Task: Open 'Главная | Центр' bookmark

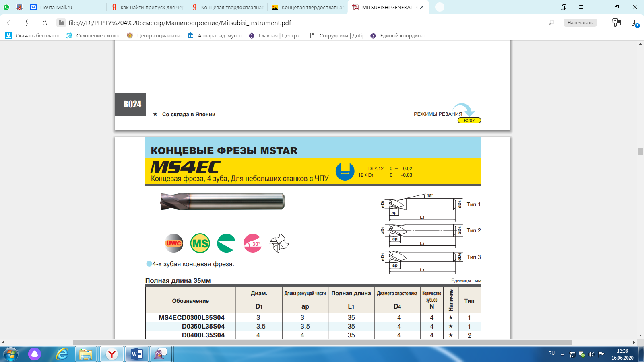Action: tap(275, 35)
